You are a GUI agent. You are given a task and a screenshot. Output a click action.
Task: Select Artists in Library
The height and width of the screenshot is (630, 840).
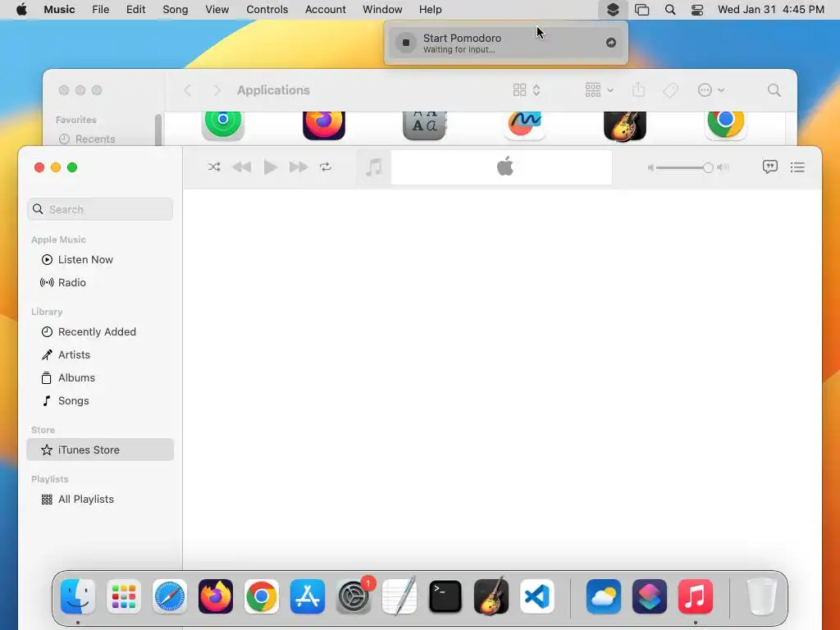tap(100, 355)
